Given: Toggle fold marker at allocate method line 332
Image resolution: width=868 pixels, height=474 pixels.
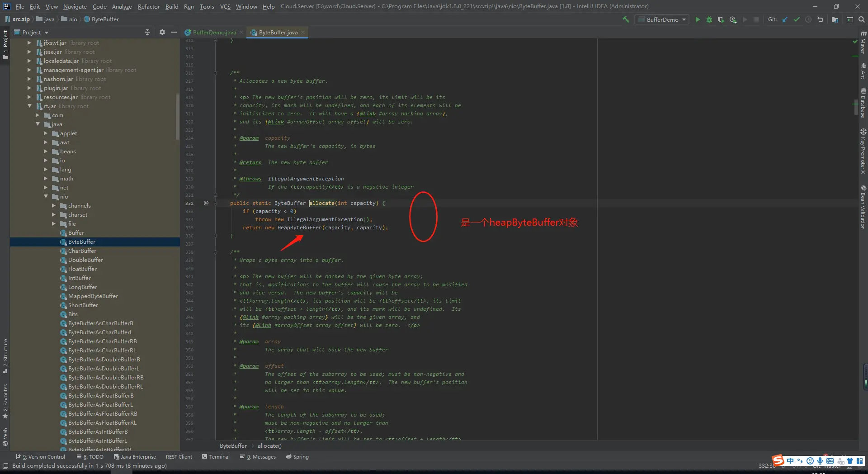Looking at the screenshot, I should (216, 203).
